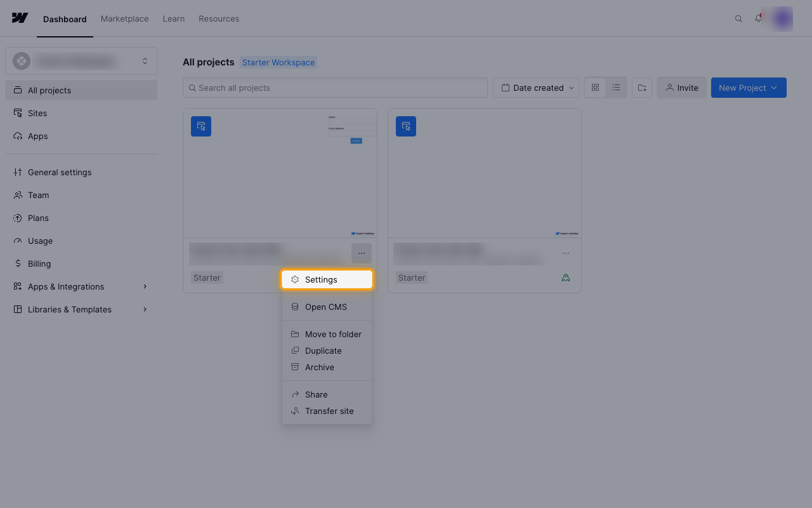Open the first project's three-dot menu
The width and height of the screenshot is (812, 508).
click(361, 253)
